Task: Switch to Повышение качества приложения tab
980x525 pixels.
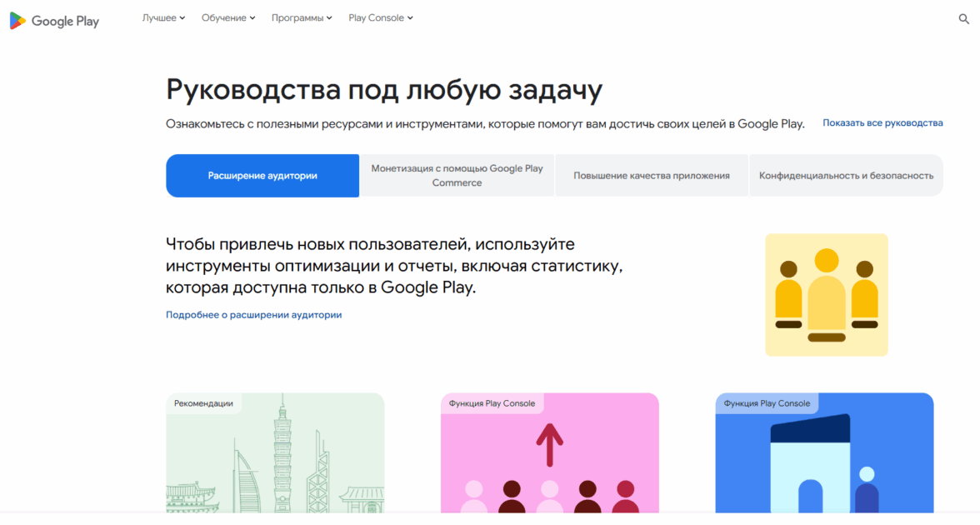Action: 652,176
